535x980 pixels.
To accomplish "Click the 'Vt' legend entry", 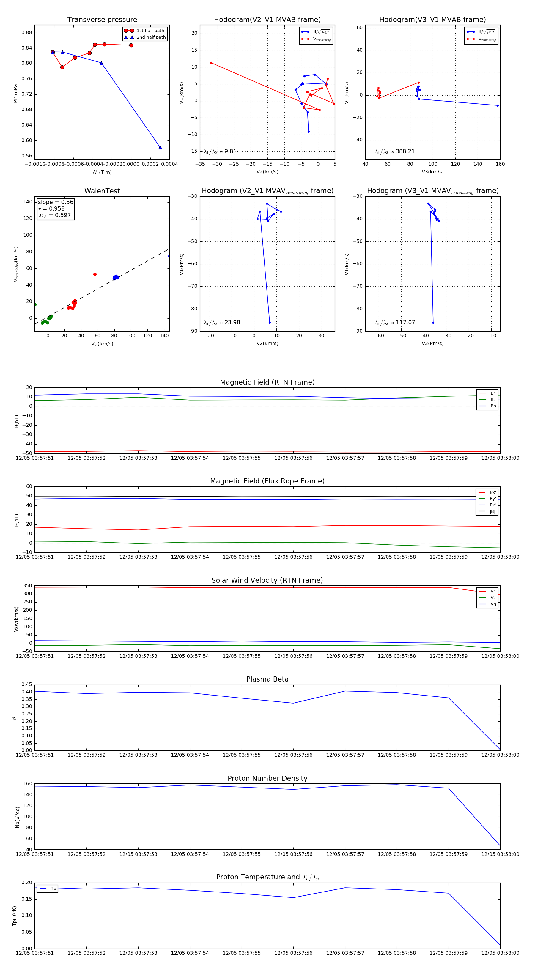I will [x=488, y=598].
